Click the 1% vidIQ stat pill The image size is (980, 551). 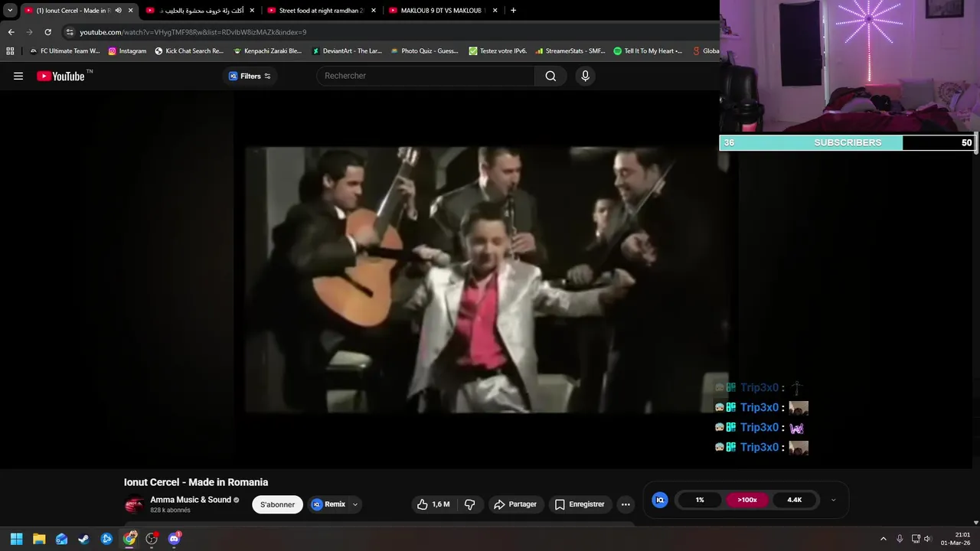pos(700,500)
